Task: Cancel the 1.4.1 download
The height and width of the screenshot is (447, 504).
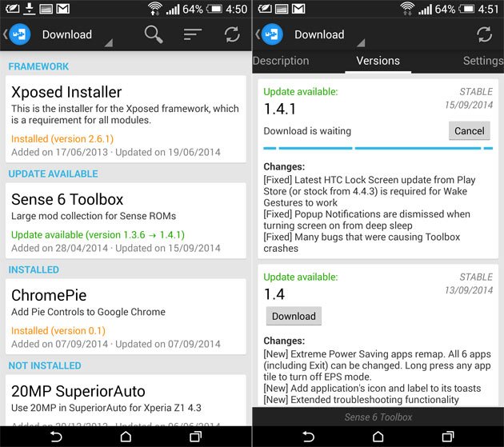Action: 470,131
